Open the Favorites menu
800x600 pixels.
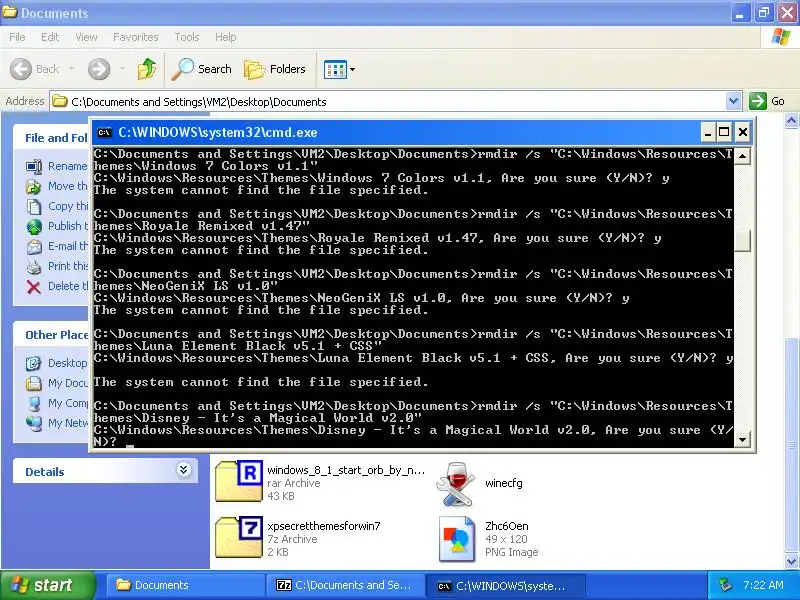pyautogui.click(x=136, y=37)
